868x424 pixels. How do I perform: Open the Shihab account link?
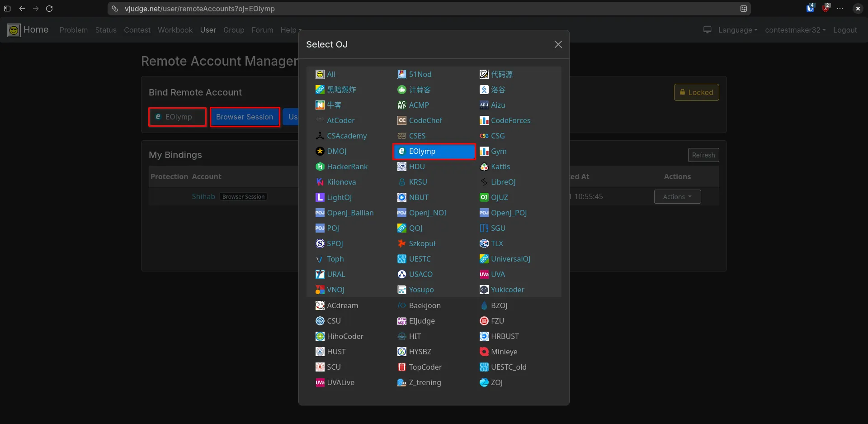coord(203,196)
